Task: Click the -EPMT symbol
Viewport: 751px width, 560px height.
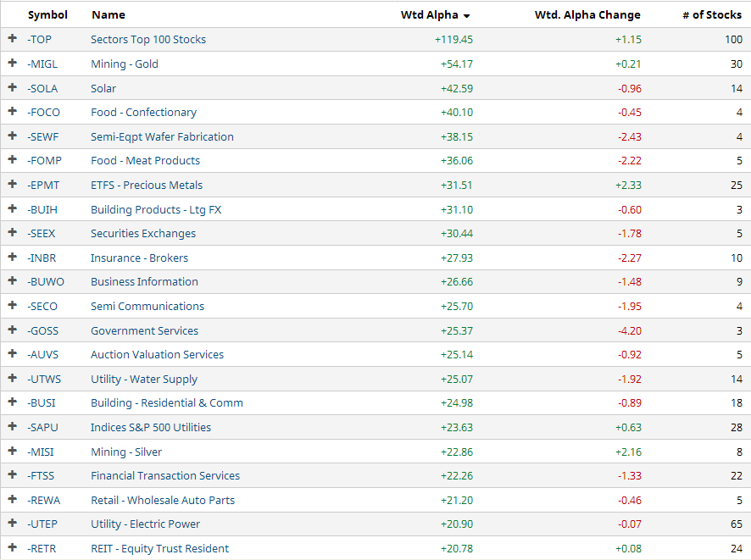Action: tap(43, 186)
